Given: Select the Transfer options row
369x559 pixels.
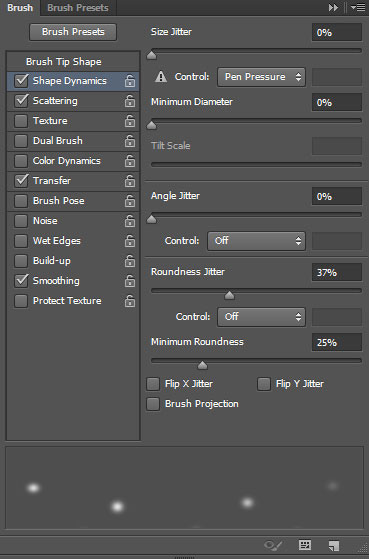Looking at the screenshot, I should (73, 180).
